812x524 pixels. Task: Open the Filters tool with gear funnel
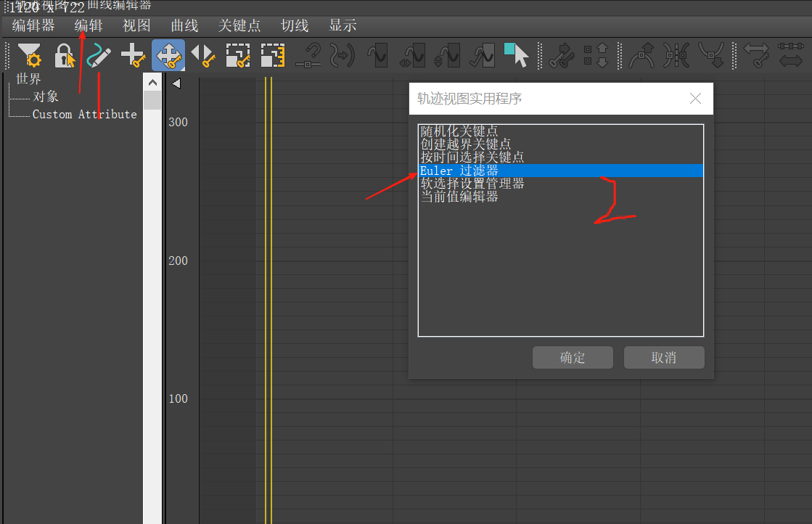tap(30, 55)
